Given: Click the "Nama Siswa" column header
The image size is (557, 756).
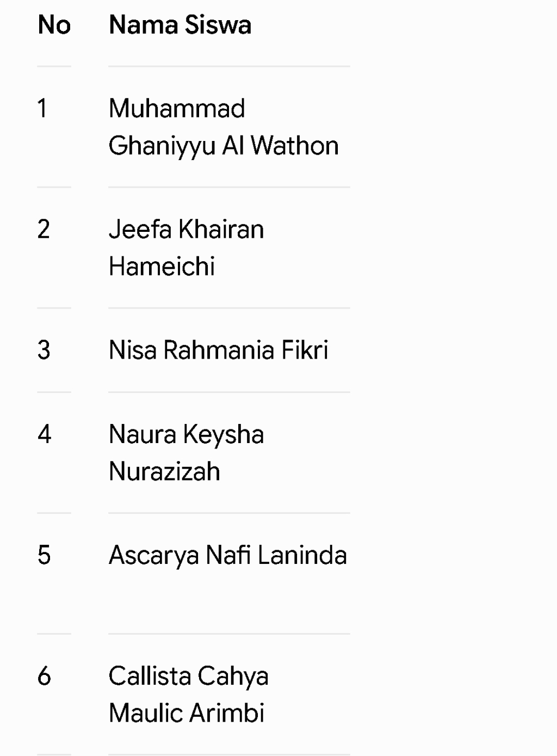Looking at the screenshot, I should point(180,25).
